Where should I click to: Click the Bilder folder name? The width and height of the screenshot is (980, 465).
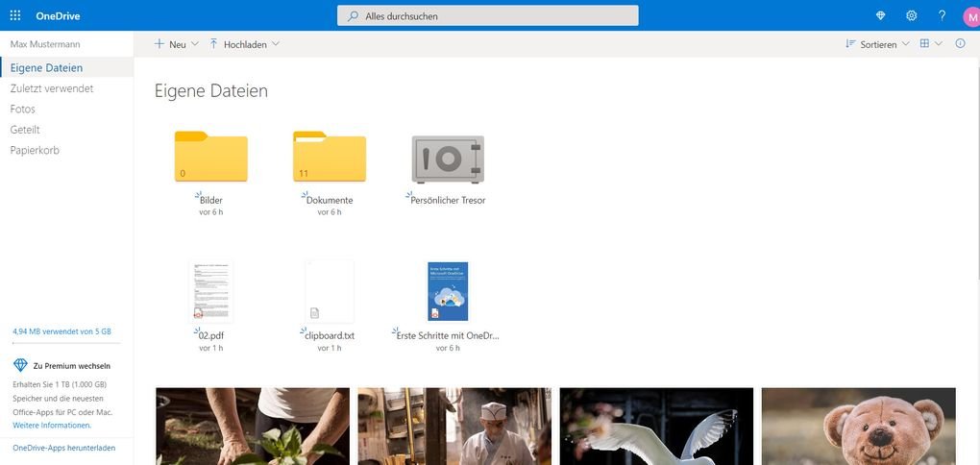(211, 200)
